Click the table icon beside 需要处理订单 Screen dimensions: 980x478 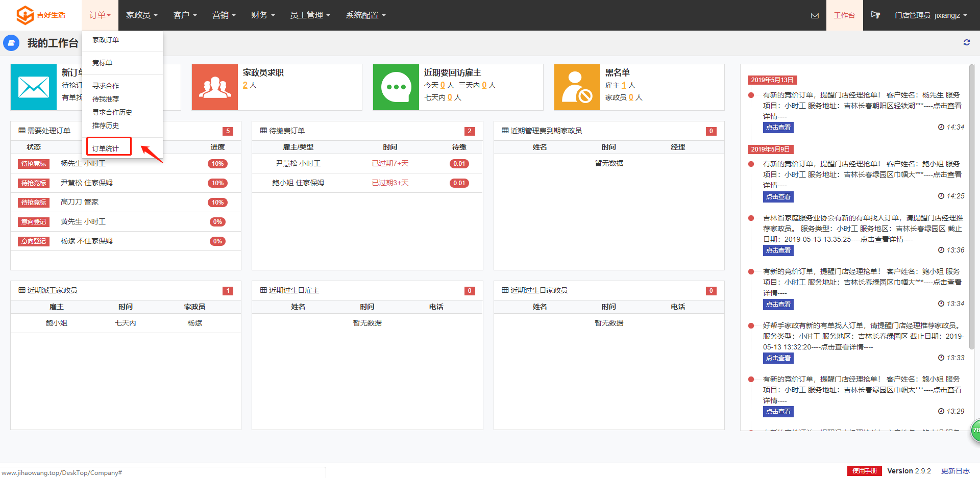(x=22, y=131)
